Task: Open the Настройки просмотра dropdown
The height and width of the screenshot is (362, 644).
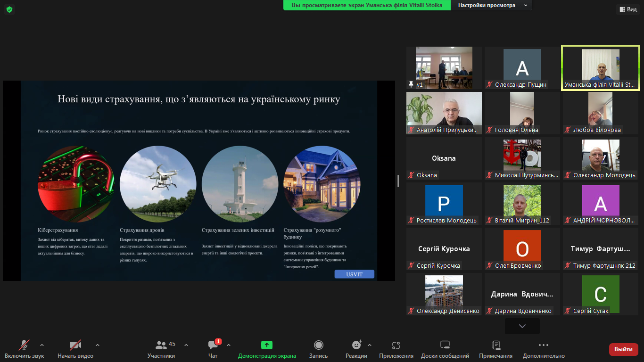Action: 491,5
